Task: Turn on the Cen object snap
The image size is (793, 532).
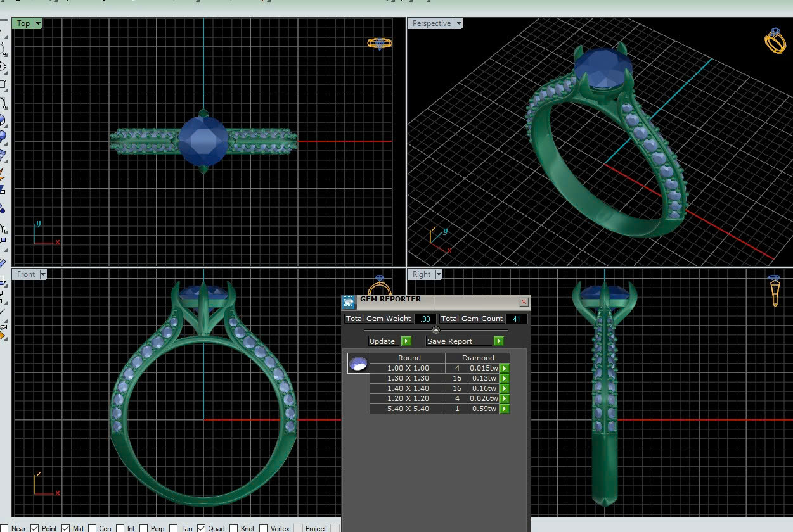Action: [x=93, y=528]
